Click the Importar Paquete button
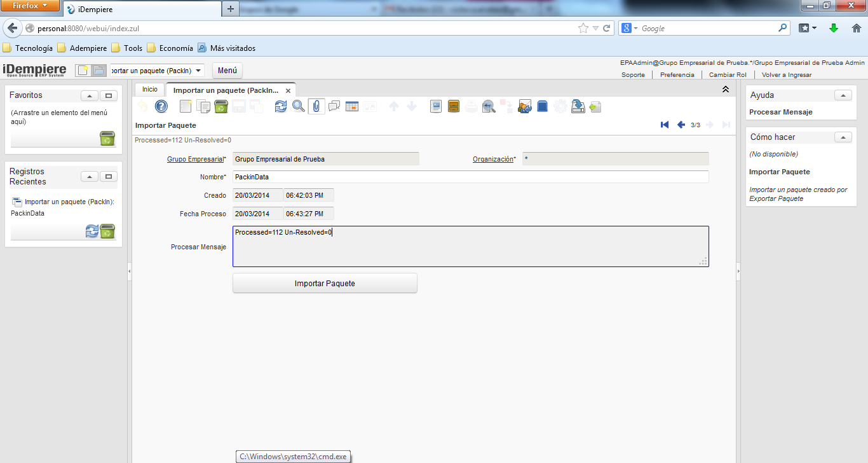The height and width of the screenshot is (463, 868). point(325,283)
